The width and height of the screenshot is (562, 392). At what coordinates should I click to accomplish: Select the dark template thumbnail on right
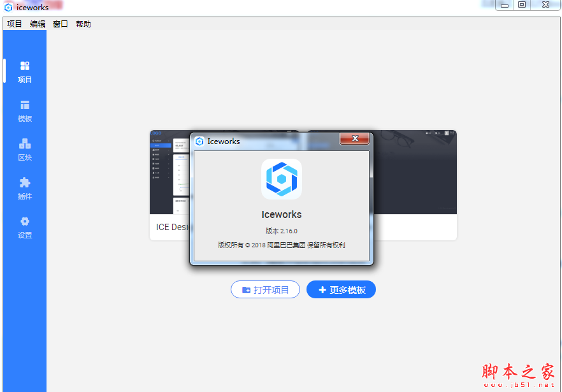[x=415, y=172]
